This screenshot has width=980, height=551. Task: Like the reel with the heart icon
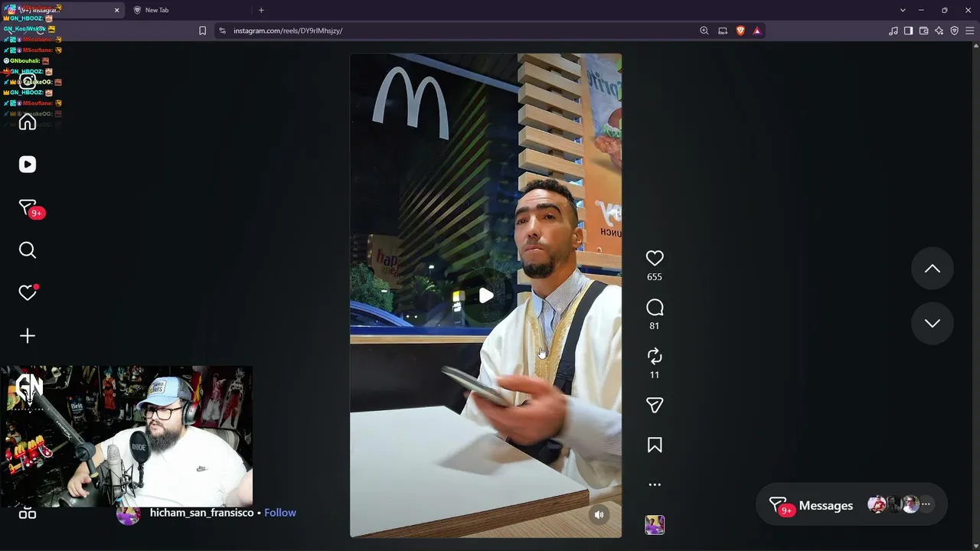655,259
